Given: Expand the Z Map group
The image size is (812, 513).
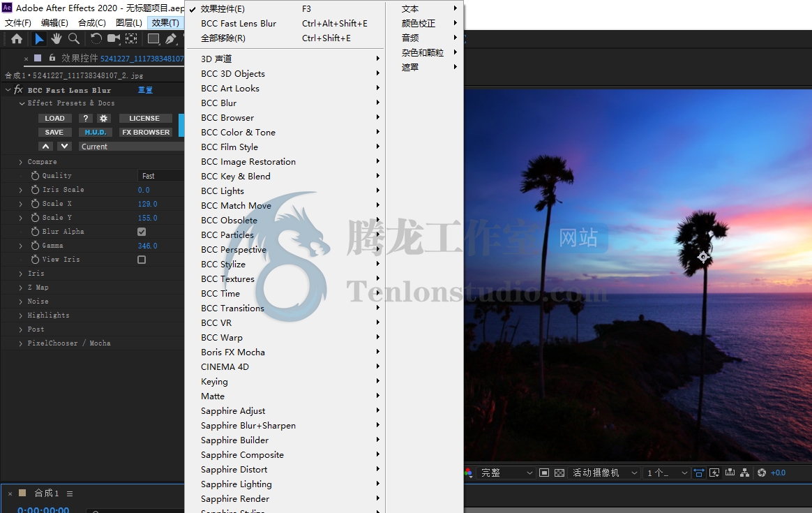Looking at the screenshot, I should point(21,287).
